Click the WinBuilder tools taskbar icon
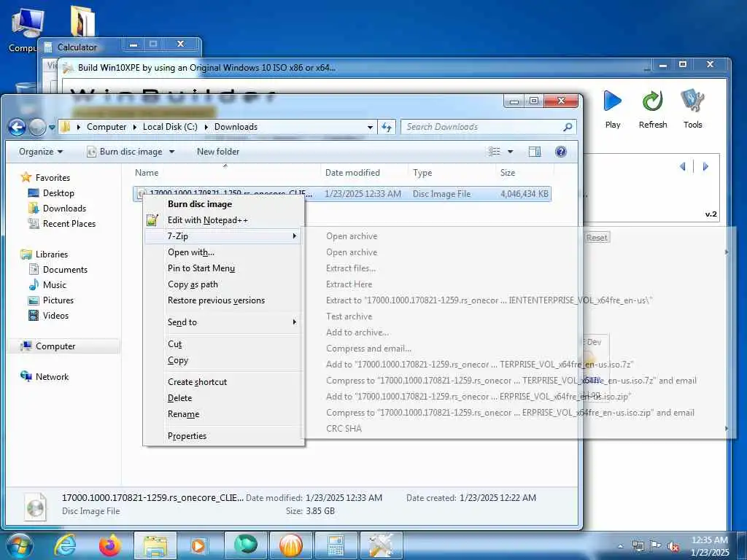The width and height of the screenshot is (747, 560). click(x=381, y=545)
